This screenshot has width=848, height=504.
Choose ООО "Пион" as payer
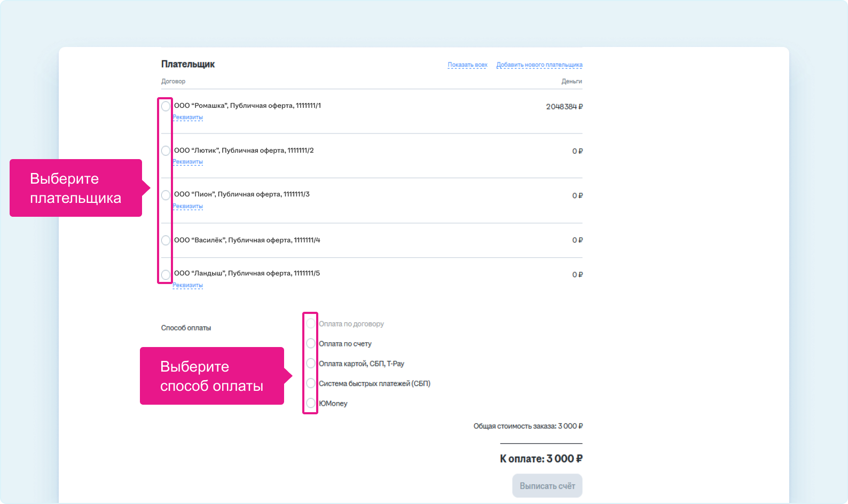point(166,195)
